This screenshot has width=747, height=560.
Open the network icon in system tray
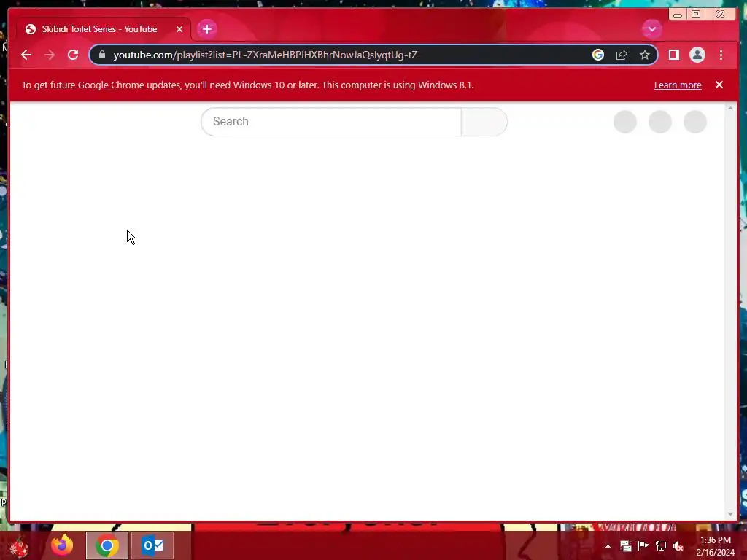661,546
